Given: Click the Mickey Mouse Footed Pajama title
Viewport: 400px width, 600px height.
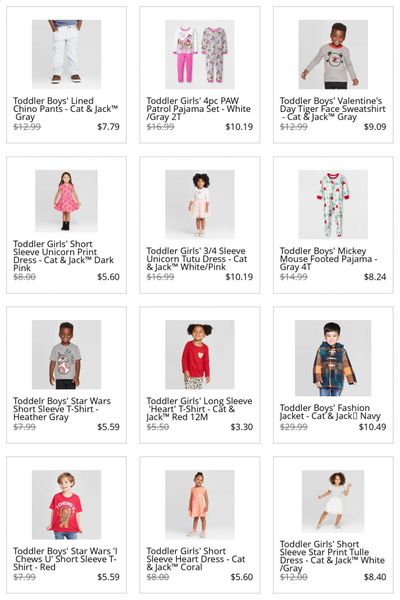Looking at the screenshot, I should coord(328,259).
